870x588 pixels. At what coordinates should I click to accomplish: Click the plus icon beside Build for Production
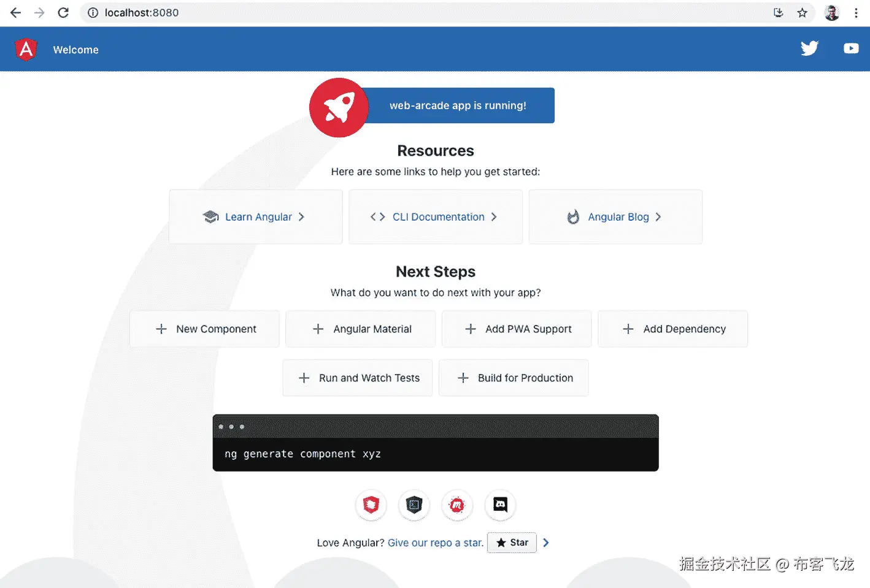[463, 378]
